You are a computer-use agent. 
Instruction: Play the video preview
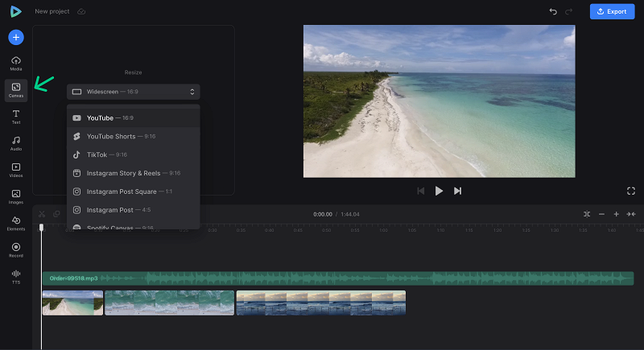(439, 191)
